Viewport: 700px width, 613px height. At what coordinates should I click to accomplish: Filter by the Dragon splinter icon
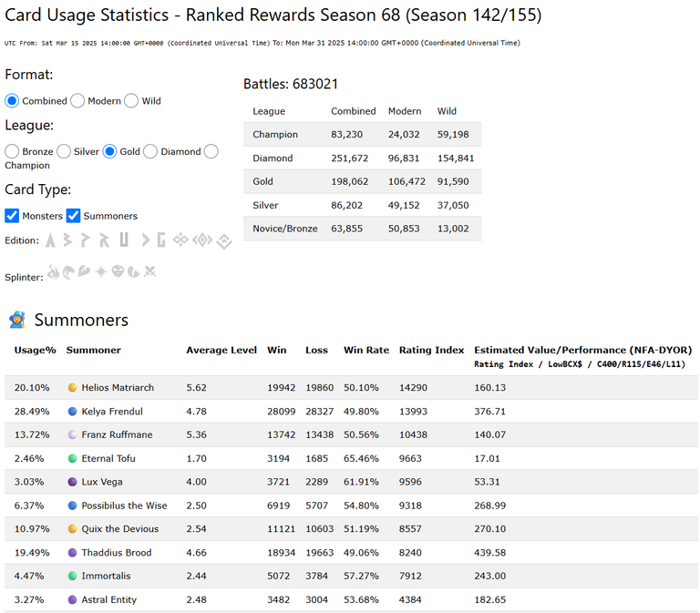point(133,271)
